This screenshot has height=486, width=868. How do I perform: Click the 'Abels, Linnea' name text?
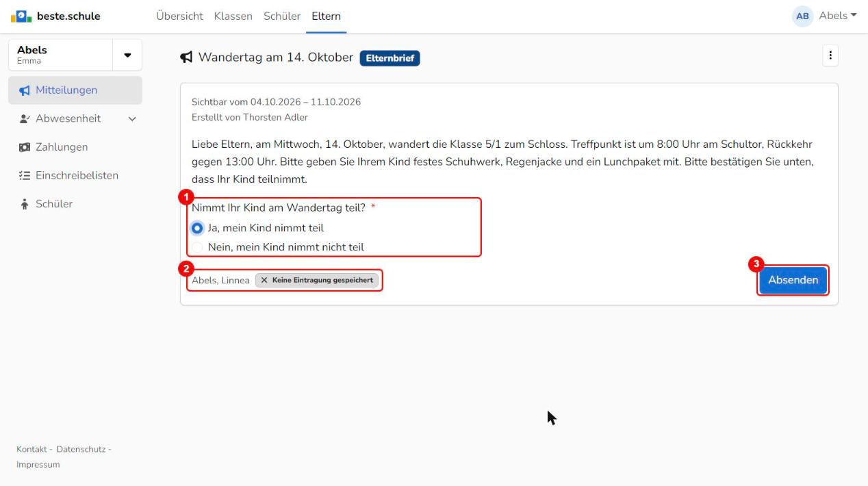click(220, 281)
